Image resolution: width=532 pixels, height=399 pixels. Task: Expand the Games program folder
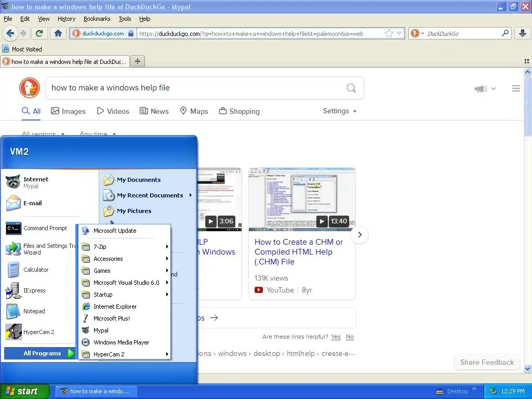[x=125, y=271]
